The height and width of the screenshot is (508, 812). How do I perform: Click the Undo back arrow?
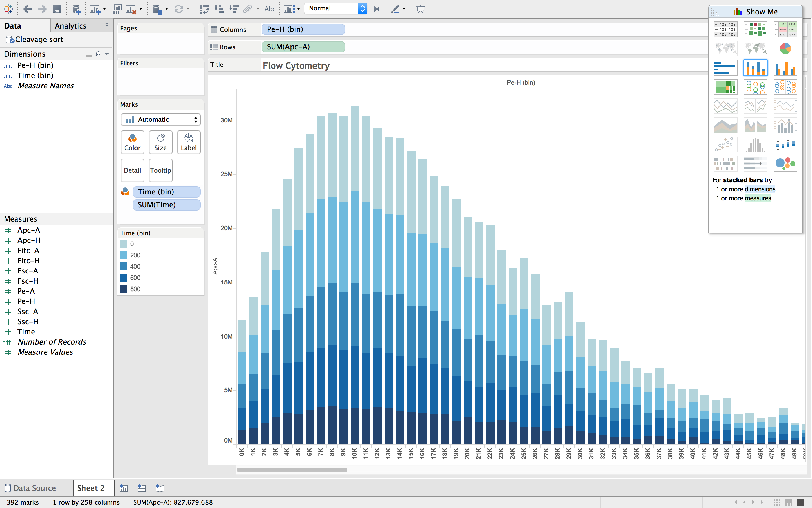tap(28, 9)
